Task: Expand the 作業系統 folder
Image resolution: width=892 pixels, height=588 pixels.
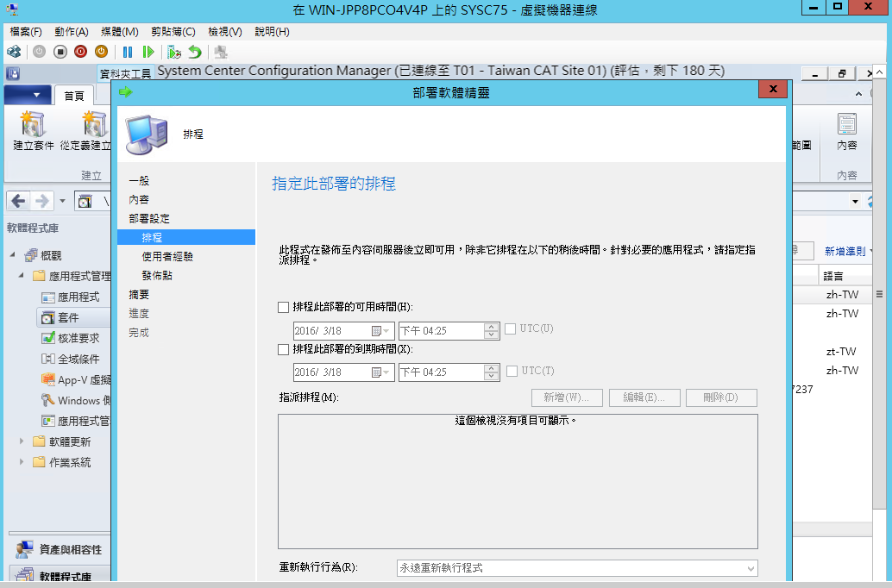Action: pyautogui.click(x=22, y=462)
